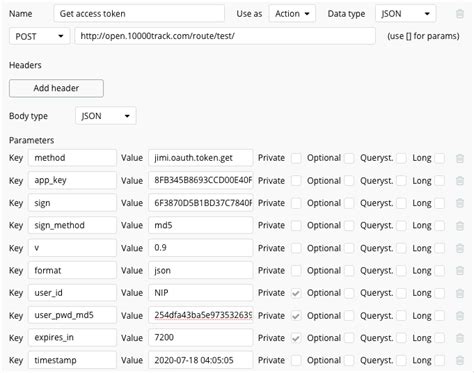Edit the expires_in key field
The image size is (474, 373).
click(x=72, y=338)
